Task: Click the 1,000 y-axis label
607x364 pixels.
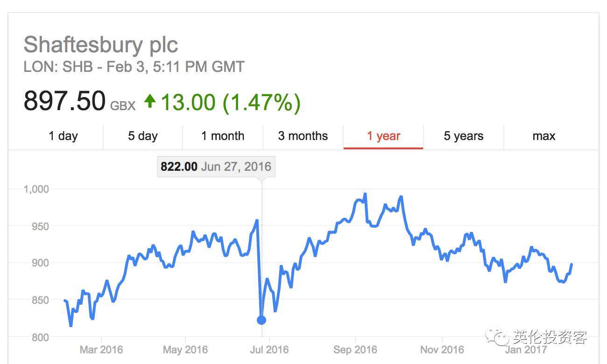Action: (36, 189)
